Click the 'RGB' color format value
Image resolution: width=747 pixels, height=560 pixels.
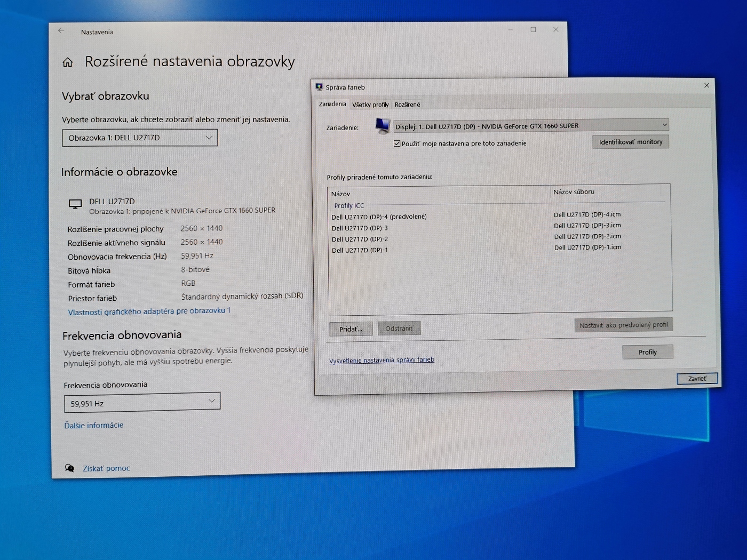(188, 283)
